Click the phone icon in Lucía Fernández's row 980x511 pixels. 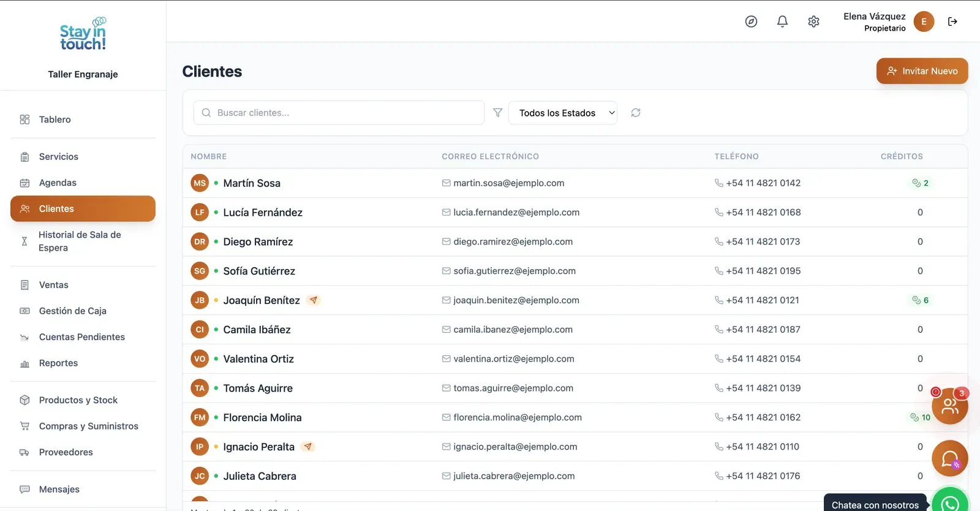pyautogui.click(x=719, y=213)
